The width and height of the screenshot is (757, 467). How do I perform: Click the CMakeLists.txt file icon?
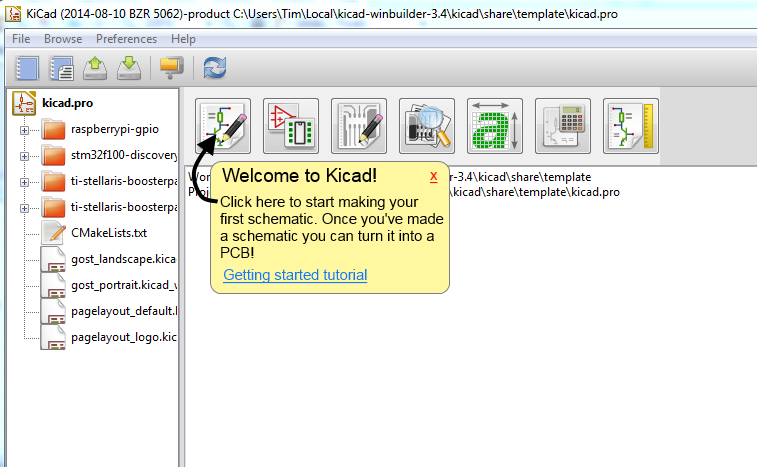(53, 233)
